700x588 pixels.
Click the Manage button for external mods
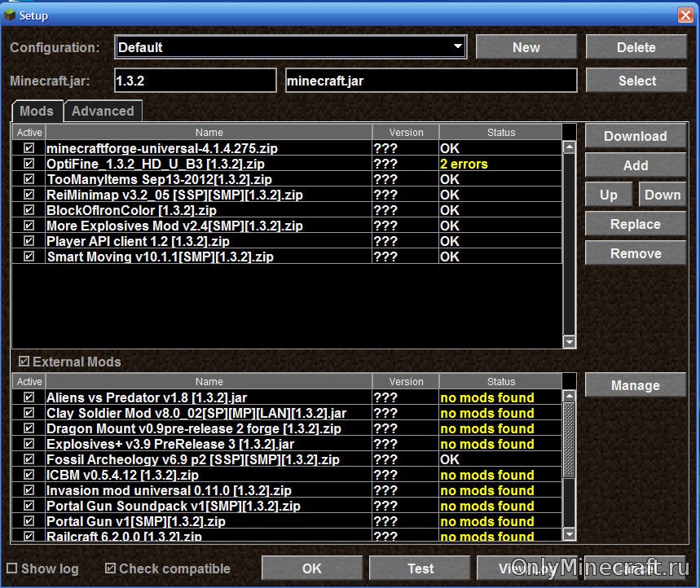[x=635, y=386]
